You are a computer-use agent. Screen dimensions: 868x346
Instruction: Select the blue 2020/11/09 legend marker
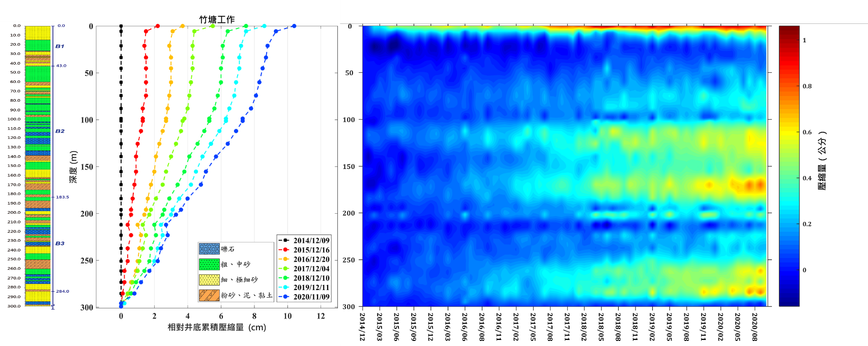[285, 297]
